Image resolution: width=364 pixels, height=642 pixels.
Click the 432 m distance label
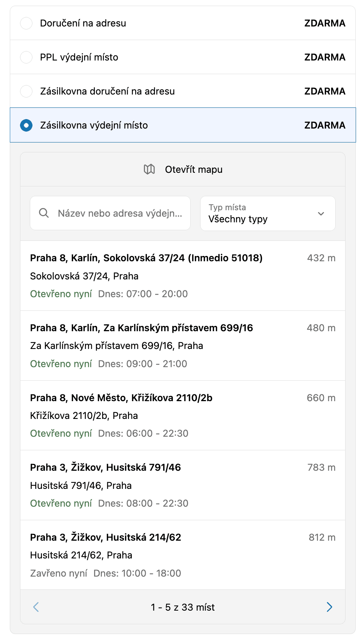[321, 258]
